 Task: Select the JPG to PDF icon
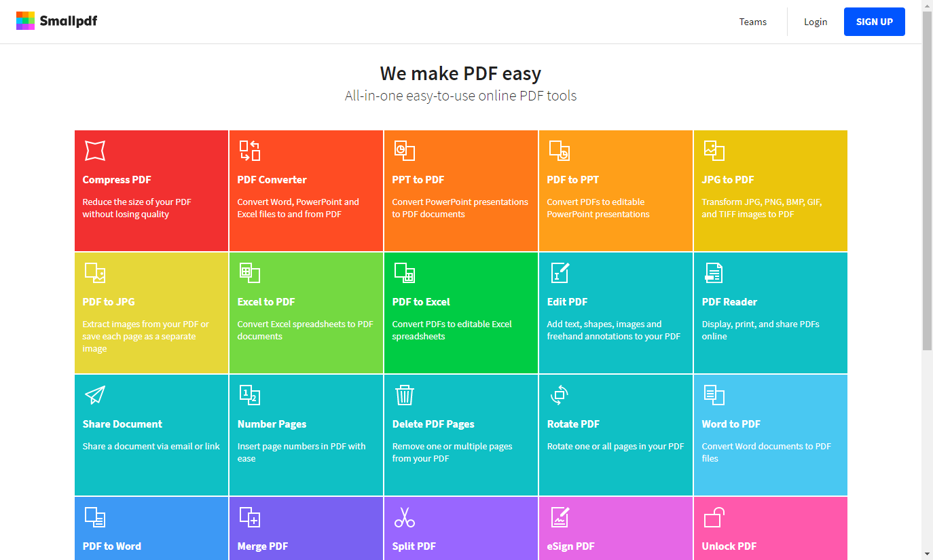(714, 151)
